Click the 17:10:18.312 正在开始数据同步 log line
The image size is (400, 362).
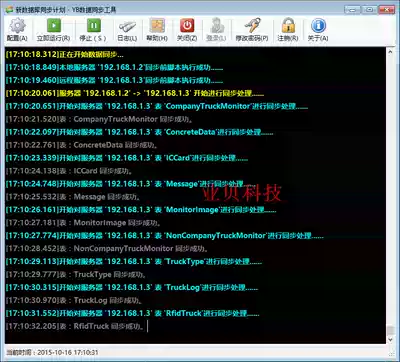(x=65, y=54)
